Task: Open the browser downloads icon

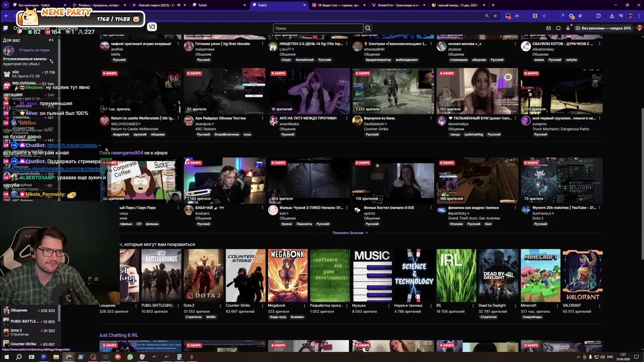Action: (612, 16)
